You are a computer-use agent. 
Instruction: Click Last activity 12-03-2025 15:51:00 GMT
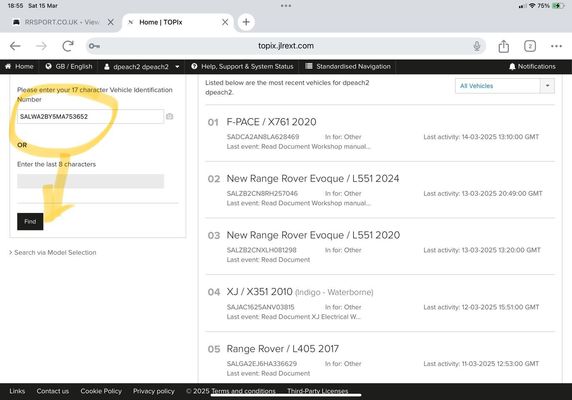click(481, 307)
